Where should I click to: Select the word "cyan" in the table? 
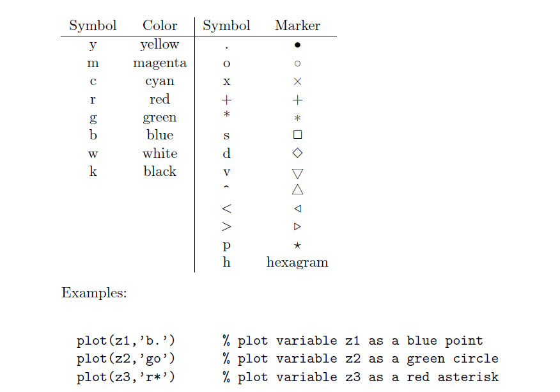tap(160, 81)
